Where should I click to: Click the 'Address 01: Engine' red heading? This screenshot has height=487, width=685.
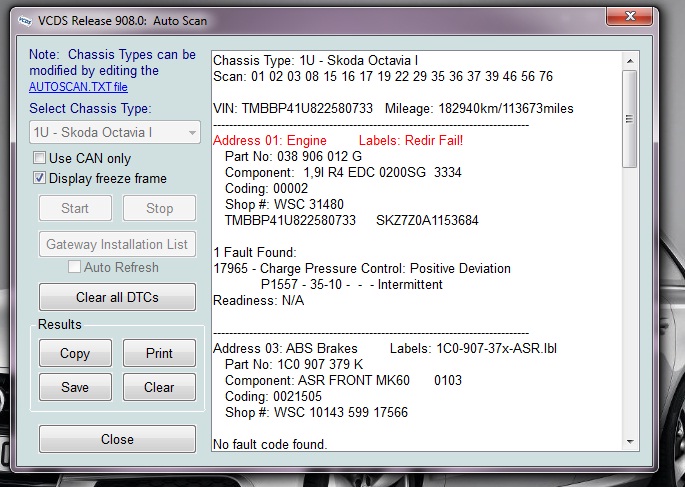click(x=270, y=141)
